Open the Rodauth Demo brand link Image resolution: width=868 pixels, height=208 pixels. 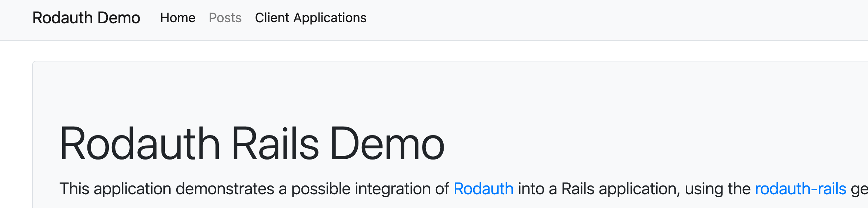coord(86,18)
